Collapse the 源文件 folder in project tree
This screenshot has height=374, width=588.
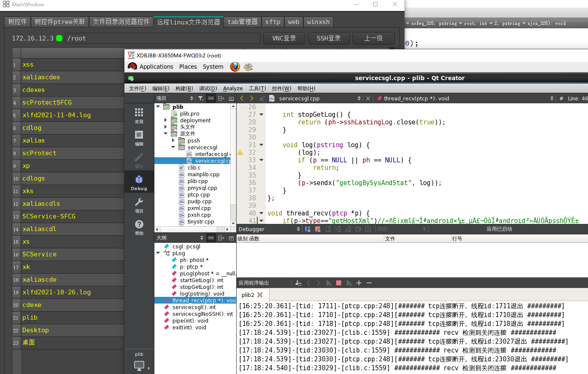[x=165, y=134]
